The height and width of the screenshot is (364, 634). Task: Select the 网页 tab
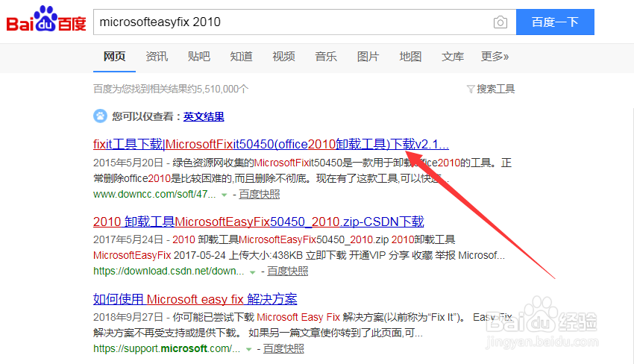click(114, 57)
